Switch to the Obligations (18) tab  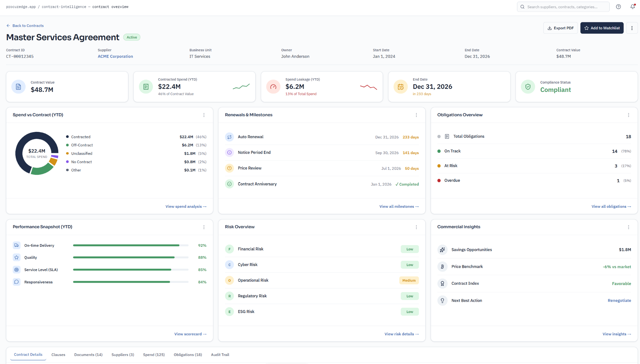[188, 355]
